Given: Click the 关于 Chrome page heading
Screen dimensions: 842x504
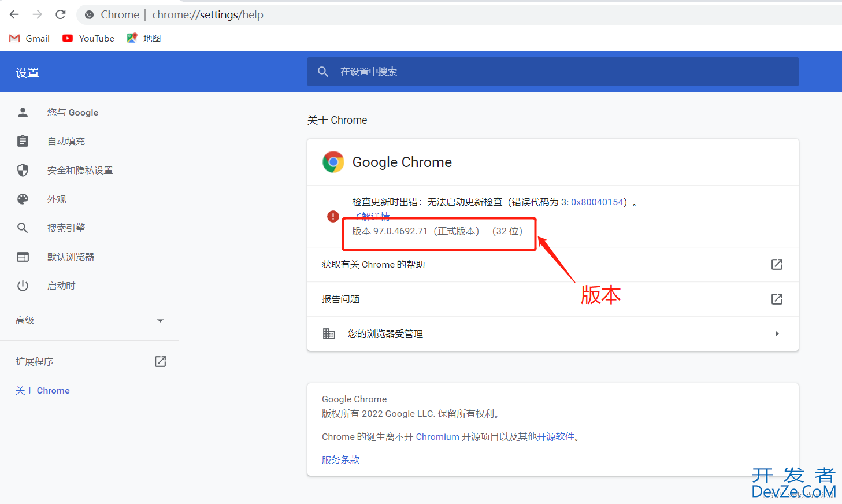Looking at the screenshot, I should 337,120.
